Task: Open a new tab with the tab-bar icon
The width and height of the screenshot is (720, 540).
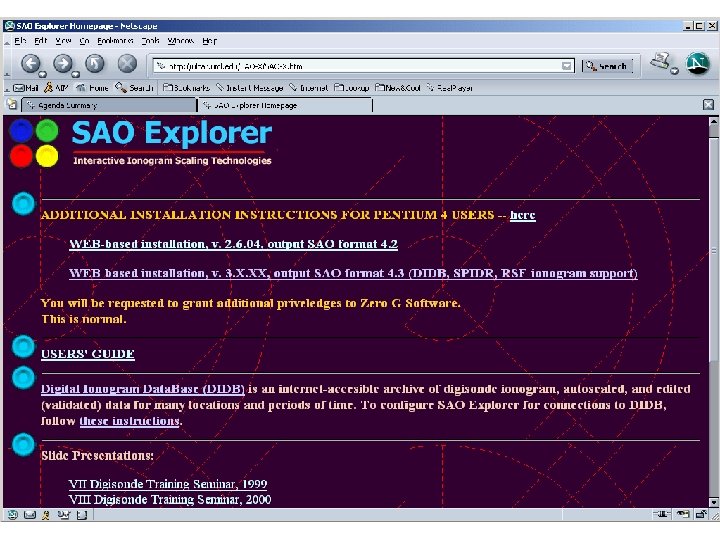Action: pyautogui.click(x=11, y=104)
